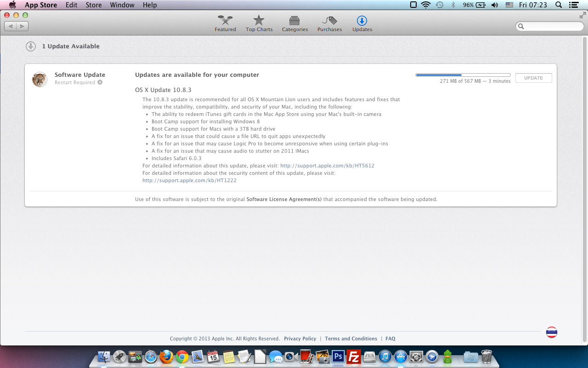
Task: Open the Edit menu
Action: 71,5
